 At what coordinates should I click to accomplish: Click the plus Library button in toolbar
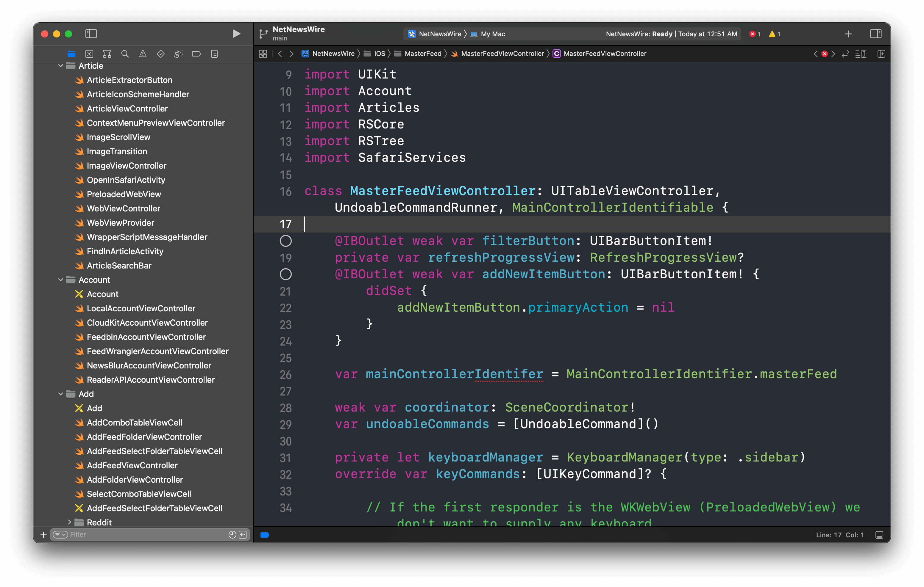(x=848, y=34)
